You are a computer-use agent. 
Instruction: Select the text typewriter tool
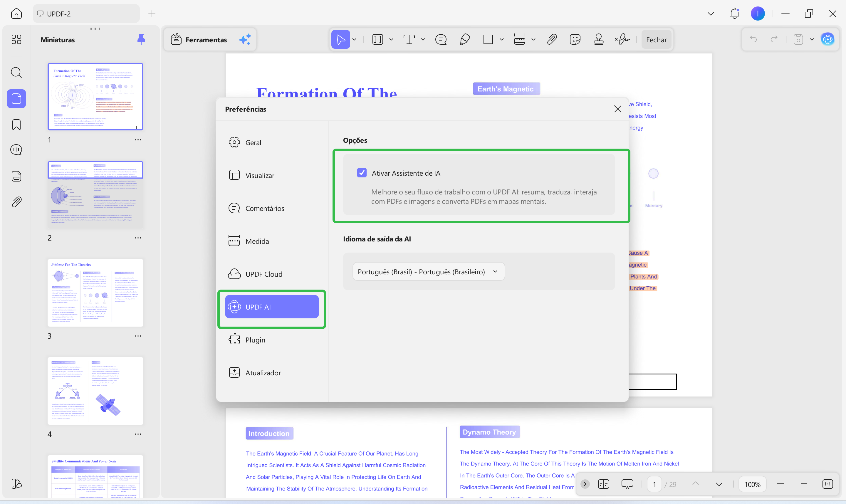coord(409,39)
